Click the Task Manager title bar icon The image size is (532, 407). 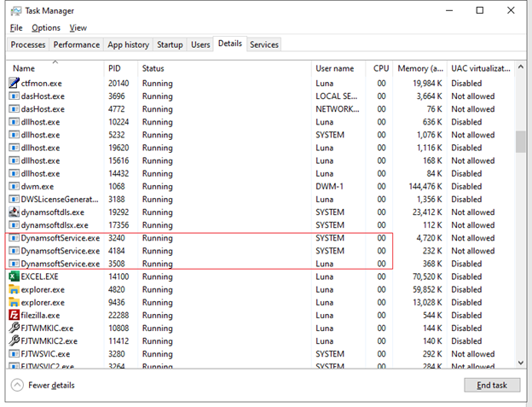point(16,11)
